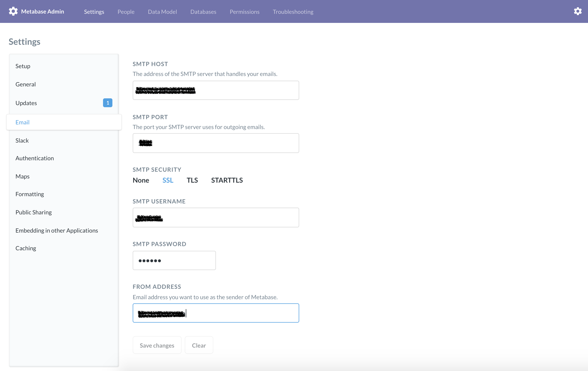Open the Caching settings page
Image resolution: width=588 pixels, height=371 pixels.
coord(25,248)
